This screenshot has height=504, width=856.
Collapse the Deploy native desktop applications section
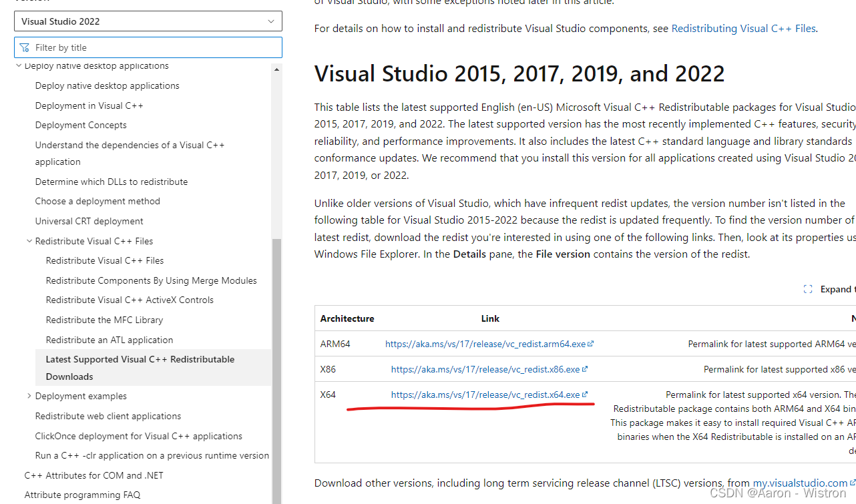point(19,65)
